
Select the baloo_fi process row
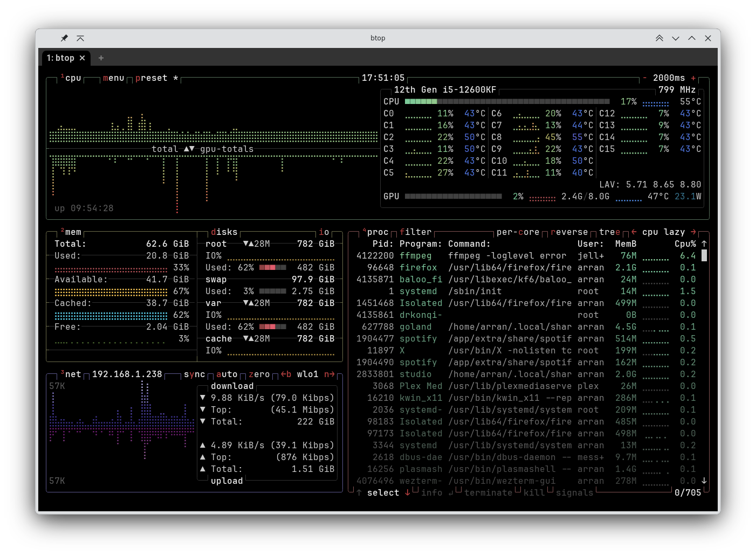pyautogui.click(x=526, y=280)
